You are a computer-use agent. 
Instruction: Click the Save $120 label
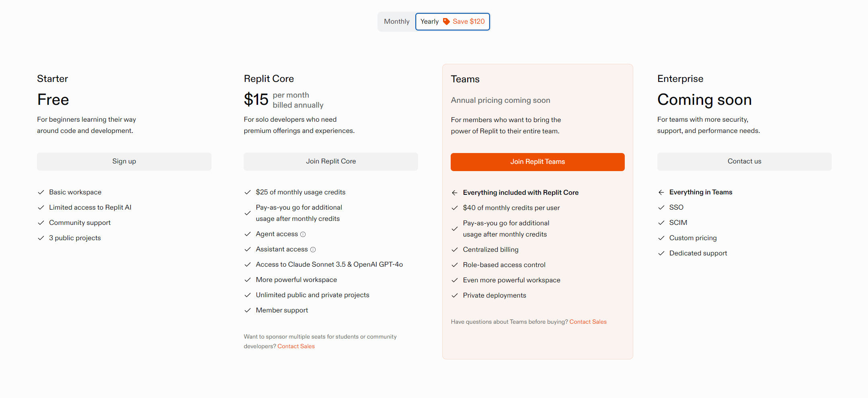pos(469,22)
